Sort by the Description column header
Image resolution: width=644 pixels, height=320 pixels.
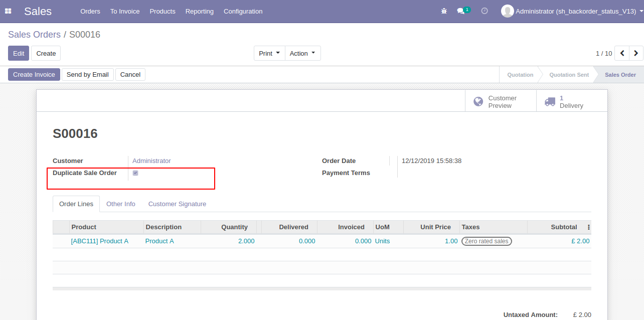(x=172, y=227)
